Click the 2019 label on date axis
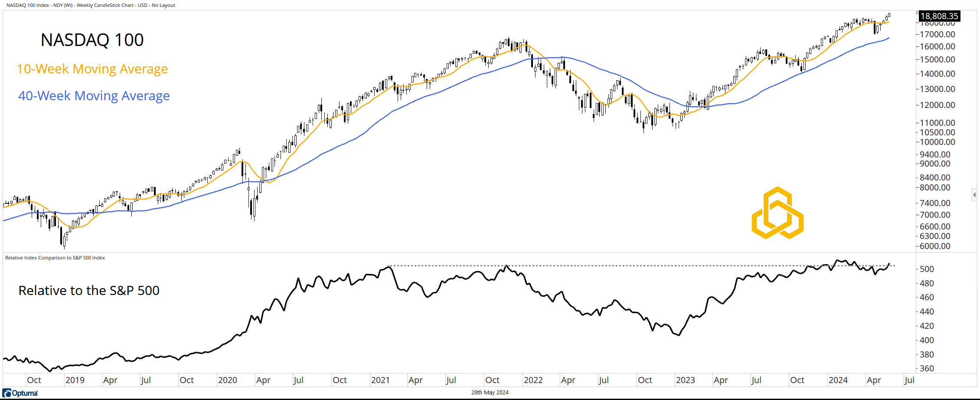This screenshot has height=400, width=980. [75, 380]
